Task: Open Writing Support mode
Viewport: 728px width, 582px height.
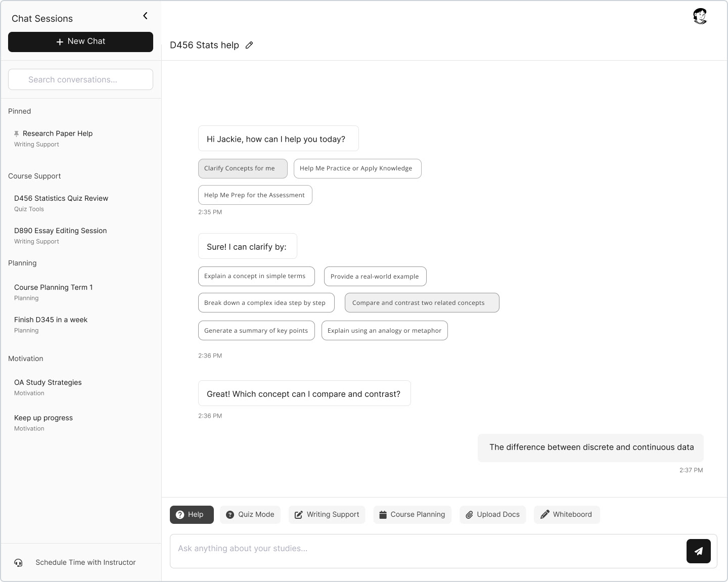Action: tap(327, 515)
